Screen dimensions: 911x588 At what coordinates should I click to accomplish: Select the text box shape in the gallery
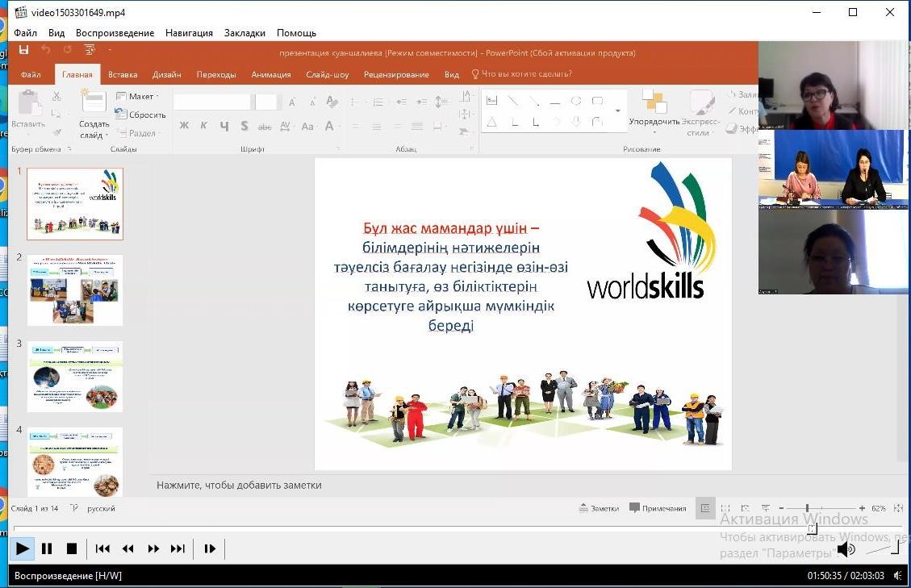491,101
